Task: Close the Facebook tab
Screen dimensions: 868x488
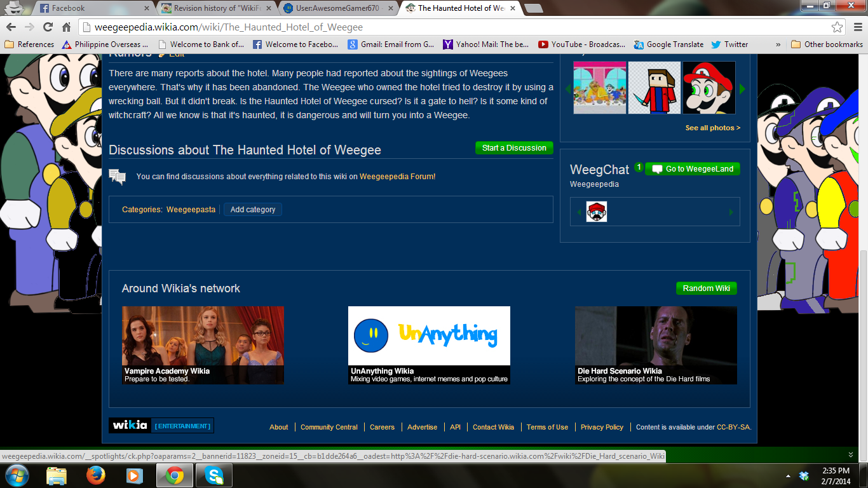Action: coord(147,8)
